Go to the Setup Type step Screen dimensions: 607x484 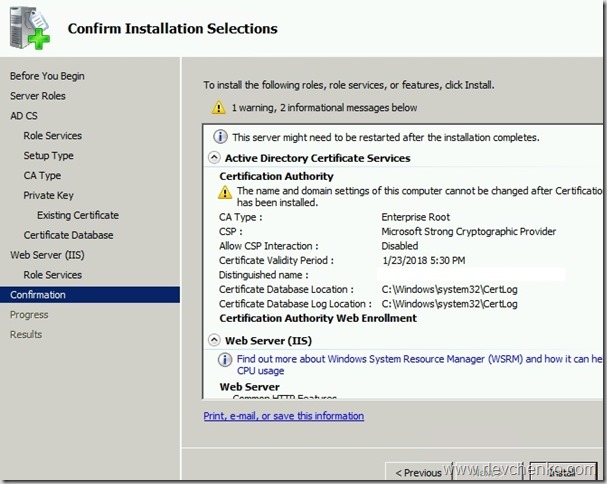(48, 156)
